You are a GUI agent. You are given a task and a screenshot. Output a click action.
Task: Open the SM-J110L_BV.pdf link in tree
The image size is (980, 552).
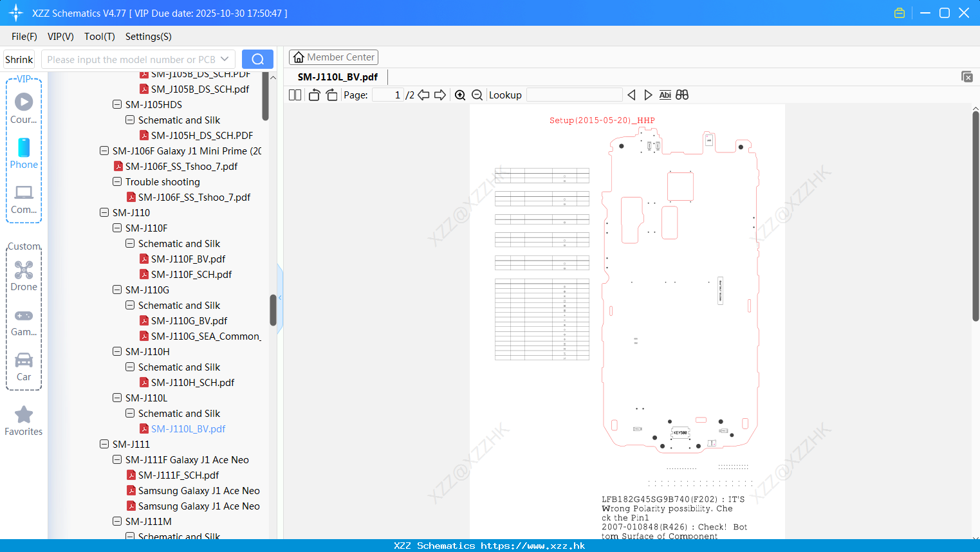click(x=188, y=428)
